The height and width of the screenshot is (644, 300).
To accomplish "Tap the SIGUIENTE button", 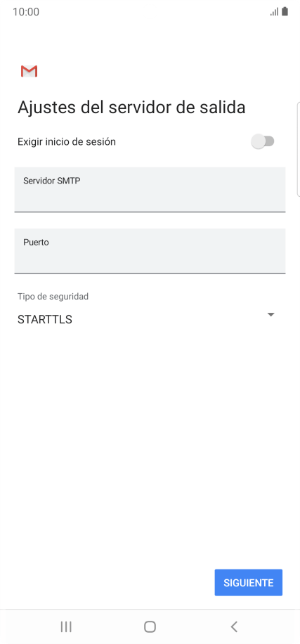I will pos(248,582).
